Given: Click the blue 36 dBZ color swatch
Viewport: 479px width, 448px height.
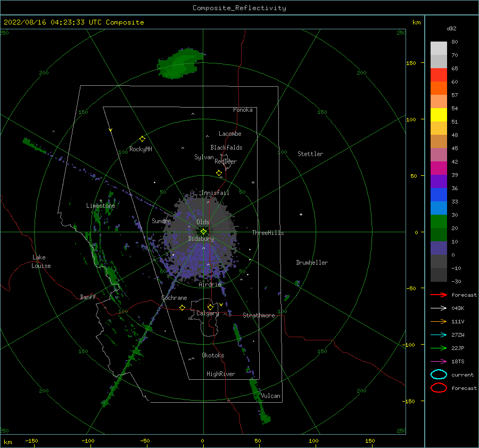Looking at the screenshot, I should 439,195.
